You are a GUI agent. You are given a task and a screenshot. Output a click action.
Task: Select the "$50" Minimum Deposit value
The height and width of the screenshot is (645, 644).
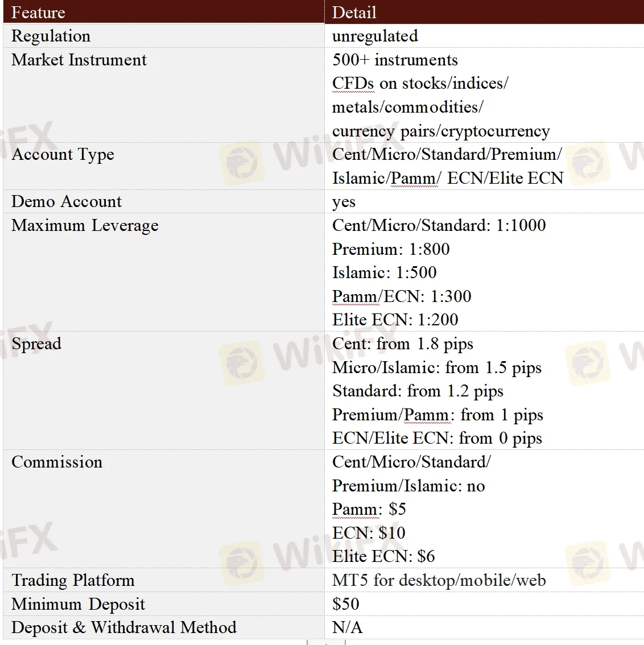345,604
